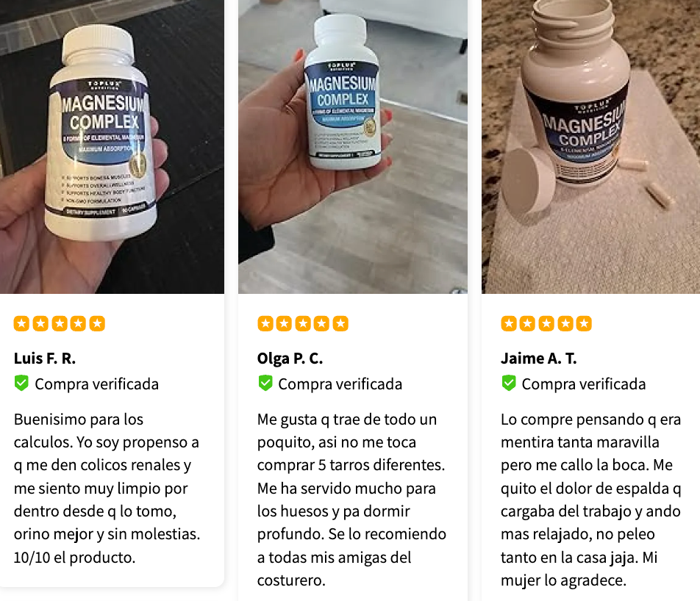Select reviewer name Jaime A. T.
700x601 pixels.
click(538, 359)
